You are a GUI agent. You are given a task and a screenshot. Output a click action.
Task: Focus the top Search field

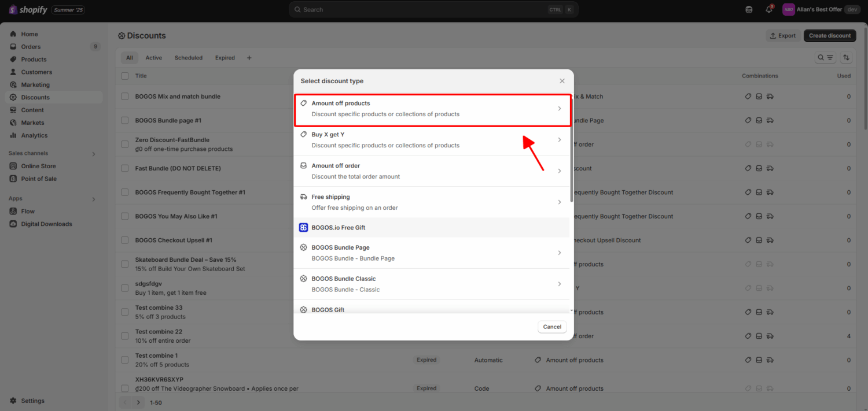point(433,10)
